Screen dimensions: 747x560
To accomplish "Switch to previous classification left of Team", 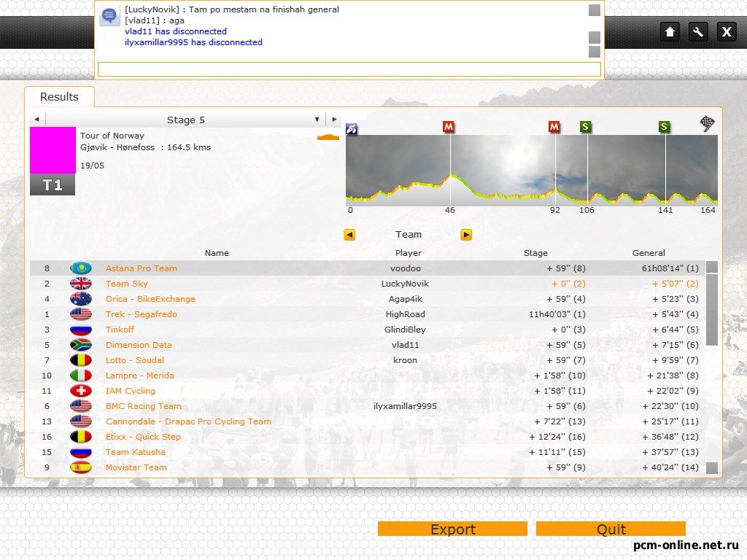I will 349,235.
